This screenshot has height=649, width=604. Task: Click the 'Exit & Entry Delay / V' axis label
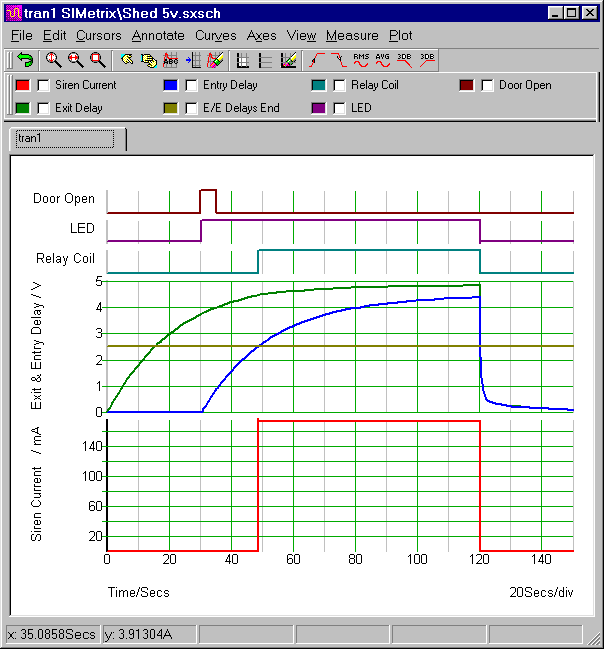pos(36,346)
